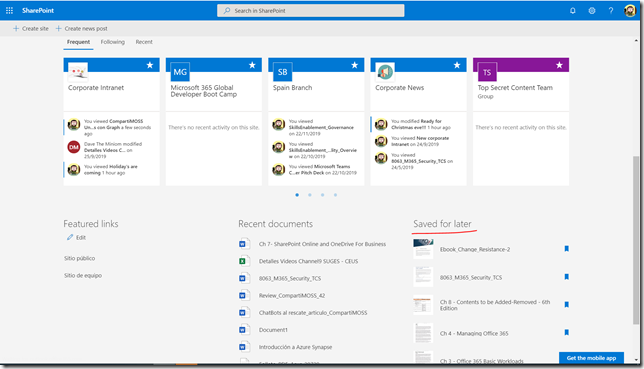Open Sitio de equipo featured link
The height and width of the screenshot is (369, 644).
pyautogui.click(x=83, y=275)
